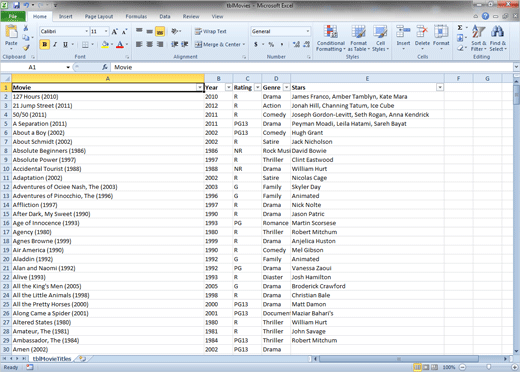Center text horizontally
This screenshot has height=372, width=520.
click(x=149, y=44)
